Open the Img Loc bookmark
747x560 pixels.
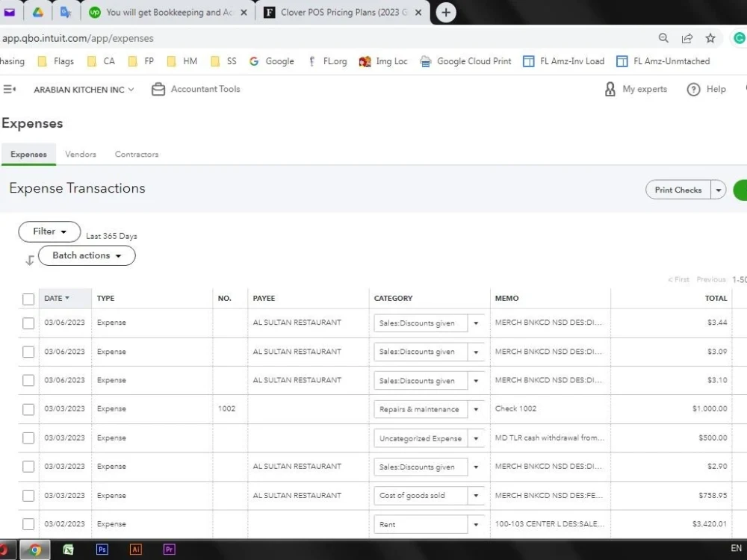click(x=383, y=61)
